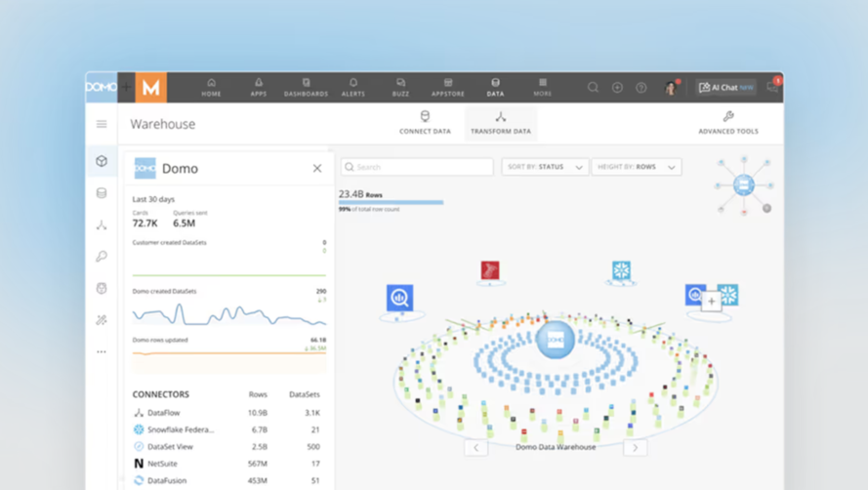Click the plus on grouped connectors
Viewport: 868px width, 490px height.
(712, 302)
